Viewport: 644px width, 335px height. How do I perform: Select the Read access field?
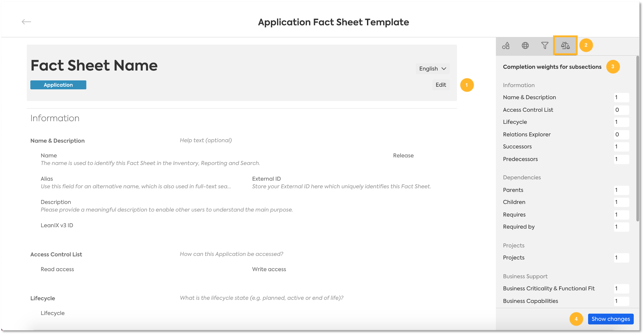click(57, 269)
